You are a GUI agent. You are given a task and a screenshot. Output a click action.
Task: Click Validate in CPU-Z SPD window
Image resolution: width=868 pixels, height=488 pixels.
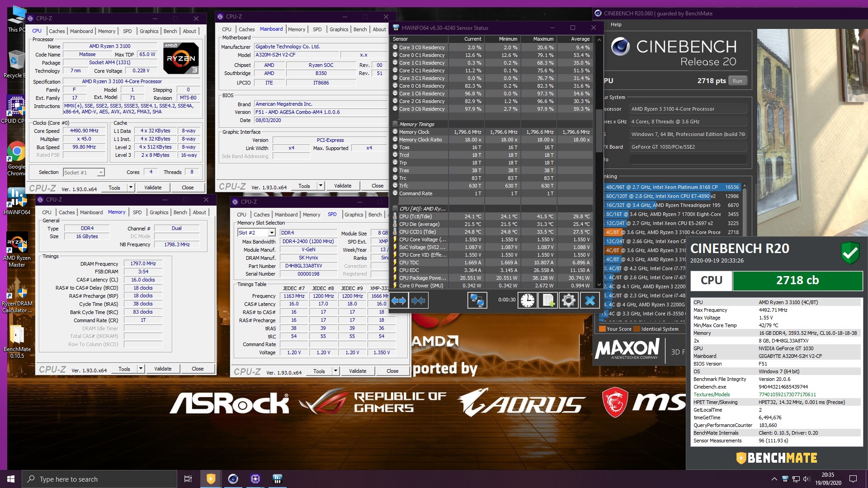point(358,371)
